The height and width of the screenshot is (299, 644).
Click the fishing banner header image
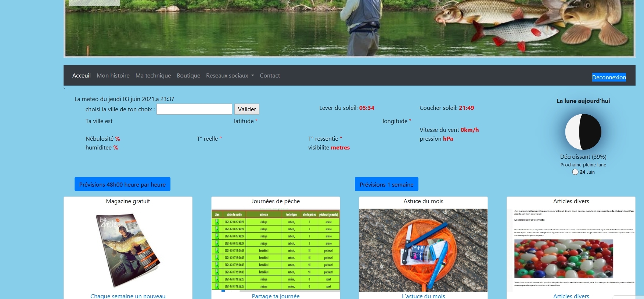349,28
